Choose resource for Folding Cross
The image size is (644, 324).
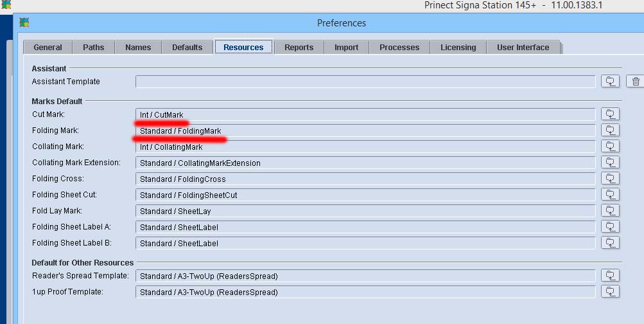pyautogui.click(x=610, y=178)
